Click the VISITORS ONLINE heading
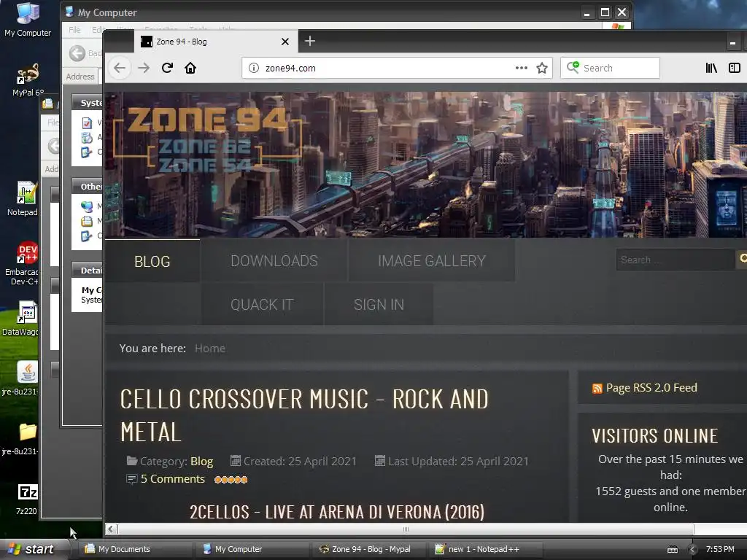The height and width of the screenshot is (560, 747). pos(654,436)
